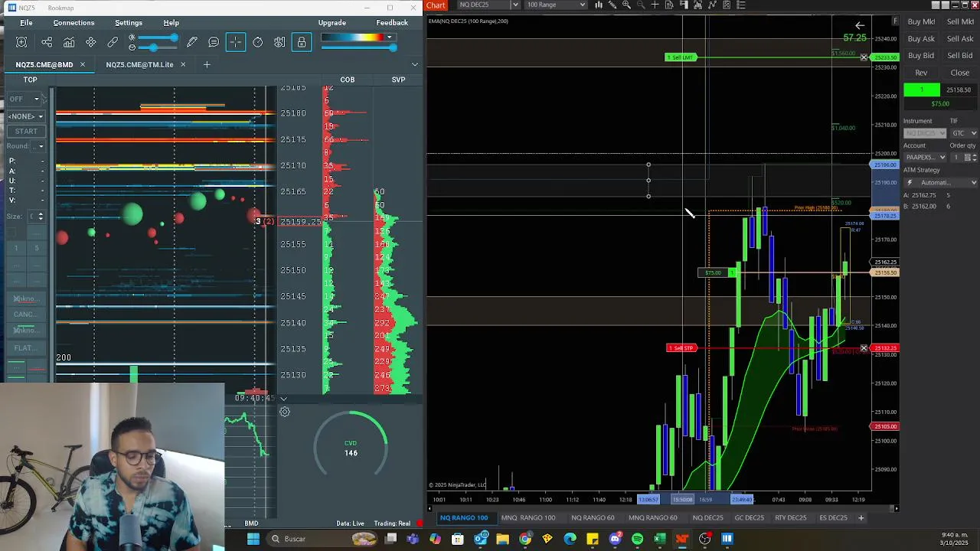Click the Buy Mkt button
Image resolution: width=980 pixels, height=551 pixels.
921,21
